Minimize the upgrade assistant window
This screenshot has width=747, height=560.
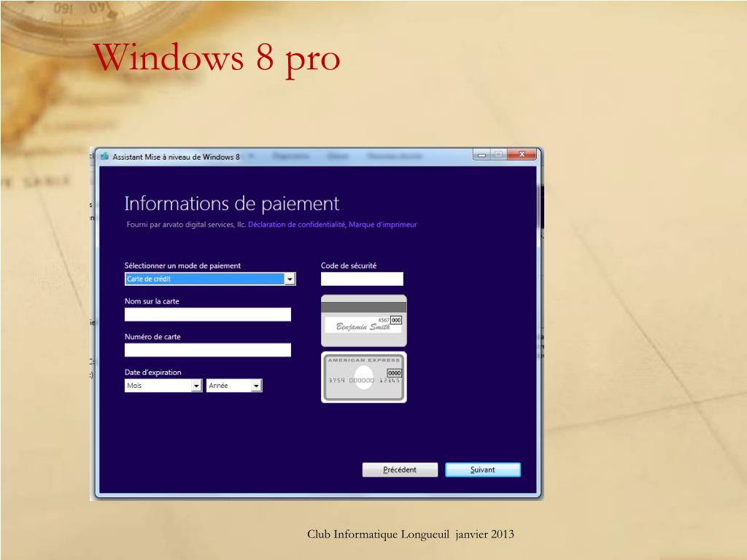tap(481, 155)
